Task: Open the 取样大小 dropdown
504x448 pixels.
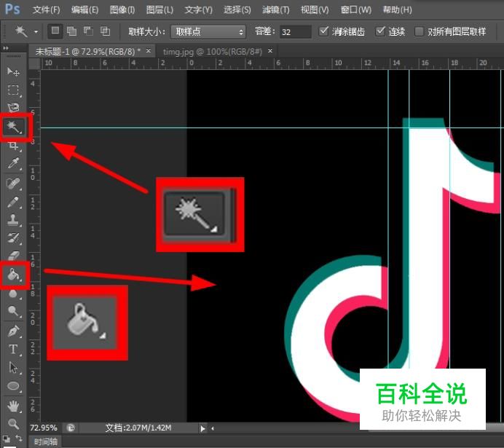Action: click(208, 32)
